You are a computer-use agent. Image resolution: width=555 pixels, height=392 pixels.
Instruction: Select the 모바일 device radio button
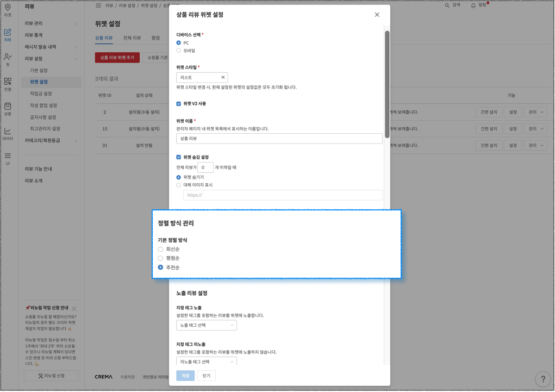[179, 51]
